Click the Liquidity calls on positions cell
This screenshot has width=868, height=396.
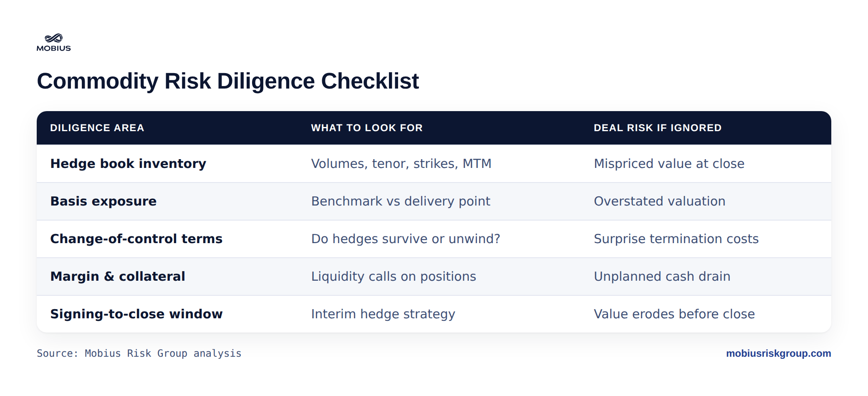[x=394, y=277]
